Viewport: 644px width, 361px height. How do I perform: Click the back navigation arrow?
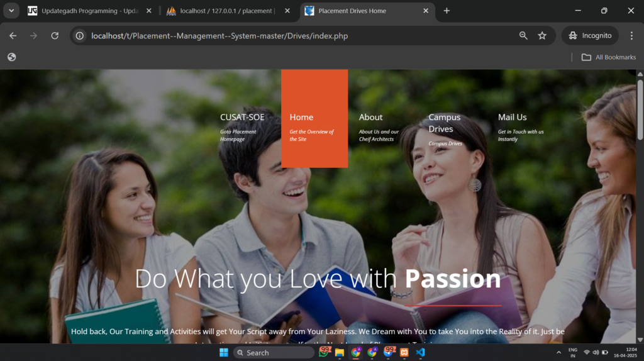tap(13, 36)
